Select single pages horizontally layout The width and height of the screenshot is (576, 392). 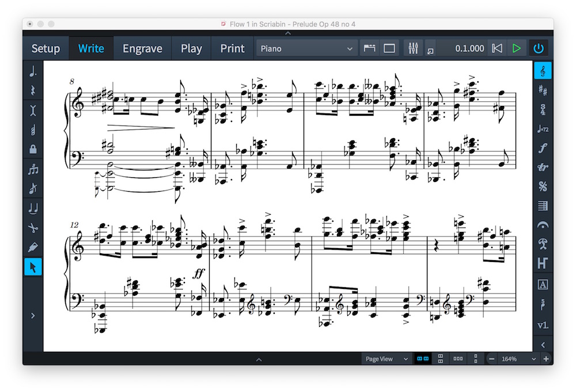458,359
